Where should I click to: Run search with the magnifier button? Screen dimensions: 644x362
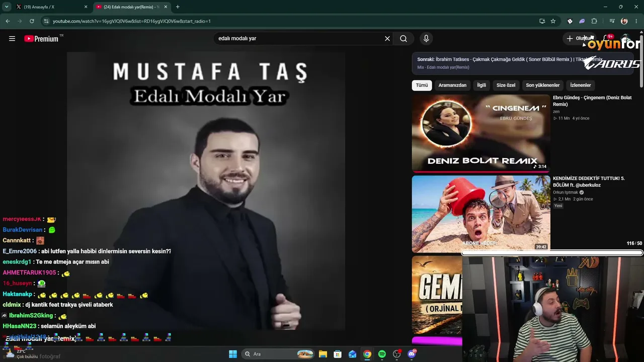404,38
